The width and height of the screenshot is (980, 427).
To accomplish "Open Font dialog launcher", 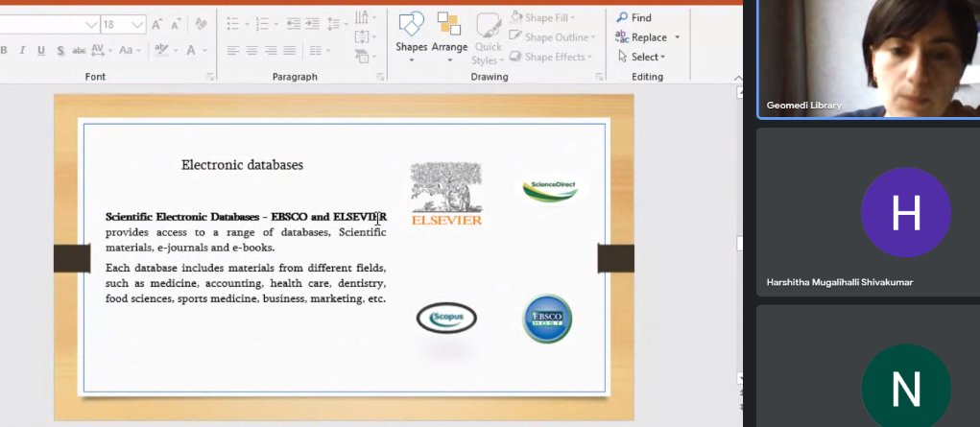I will (210, 77).
